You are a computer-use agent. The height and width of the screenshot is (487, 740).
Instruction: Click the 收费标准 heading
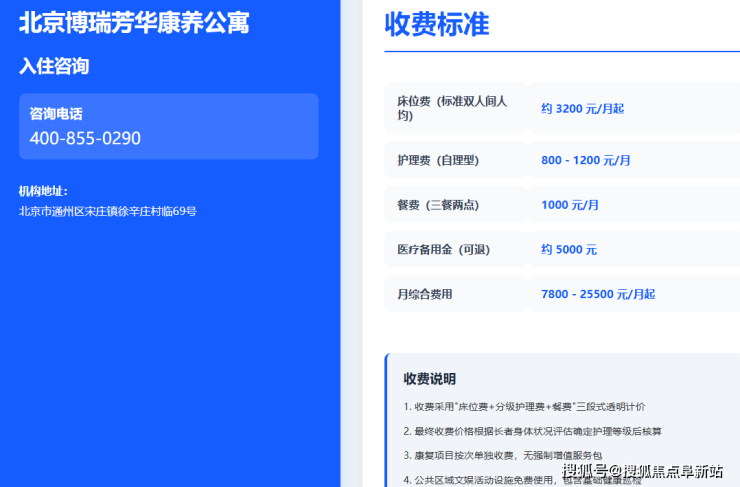[x=437, y=24]
